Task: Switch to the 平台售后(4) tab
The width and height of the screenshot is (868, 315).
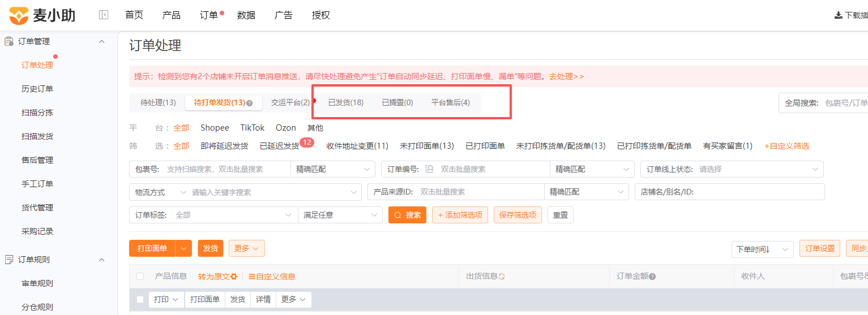Action: 451,102
